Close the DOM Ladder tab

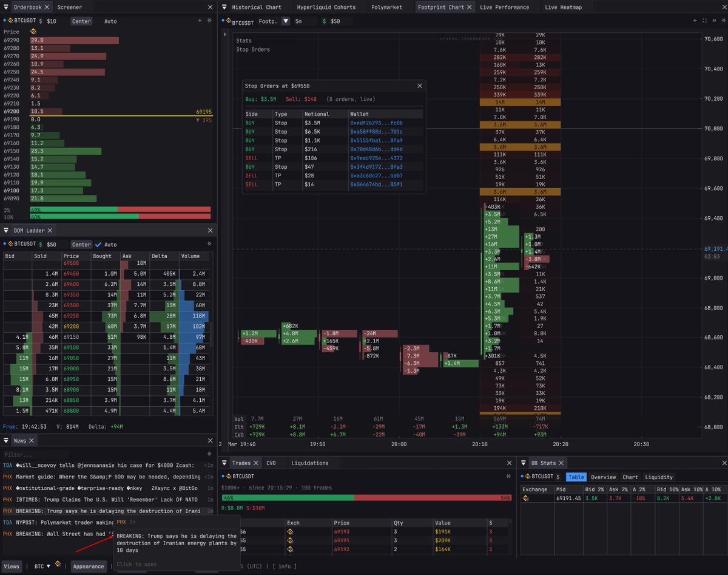50,231
